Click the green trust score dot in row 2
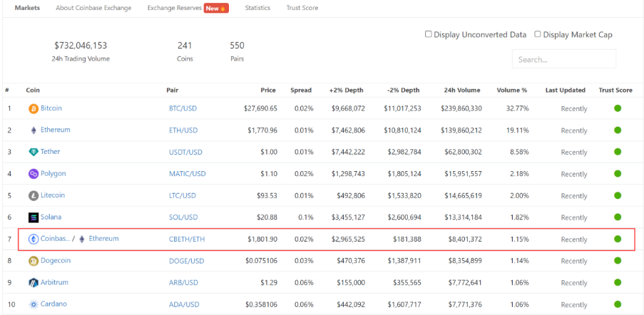This screenshot has height=315, width=644. click(618, 130)
